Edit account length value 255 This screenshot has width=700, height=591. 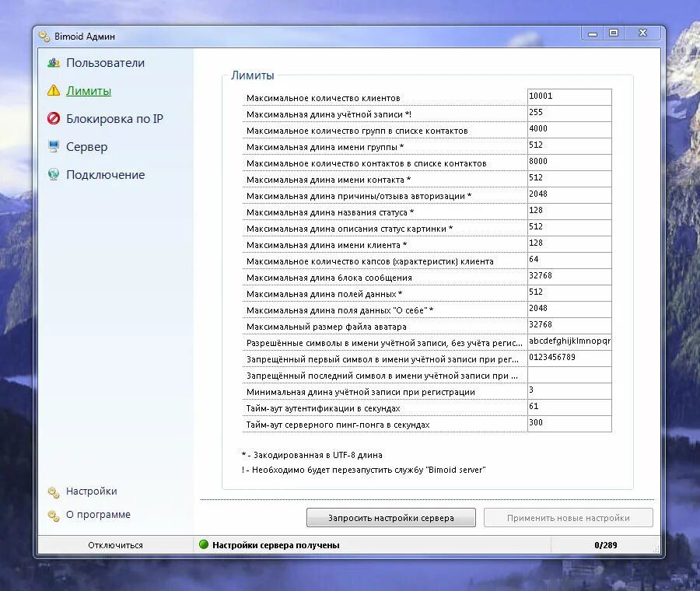[569, 114]
